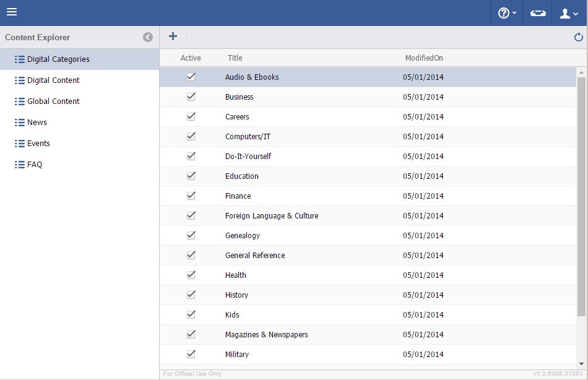Open Global Content section
The width and height of the screenshot is (588, 380).
coord(53,101)
